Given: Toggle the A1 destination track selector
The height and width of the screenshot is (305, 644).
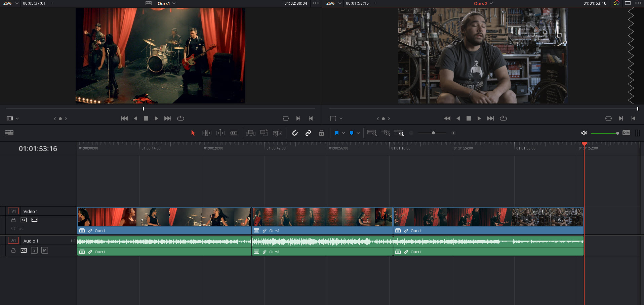Looking at the screenshot, I should pyautogui.click(x=13, y=241).
